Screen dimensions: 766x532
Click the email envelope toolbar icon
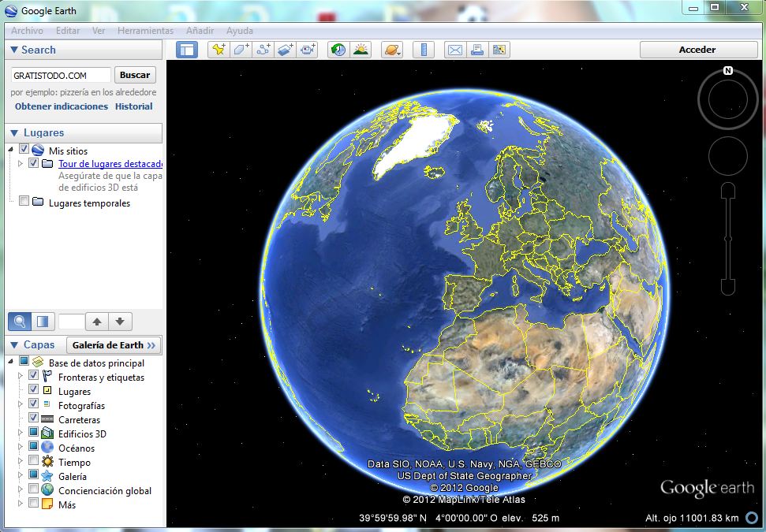coord(455,50)
